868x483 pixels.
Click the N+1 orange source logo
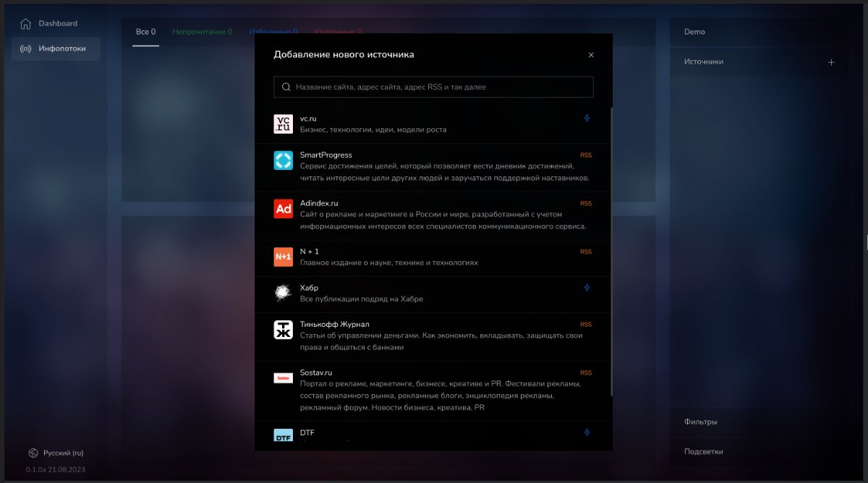(283, 257)
